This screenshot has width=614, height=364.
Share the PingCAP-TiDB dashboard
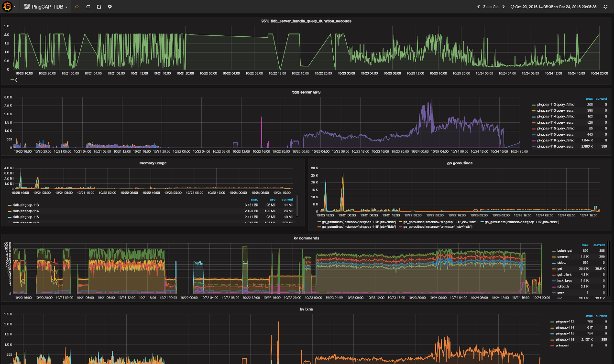87,7
